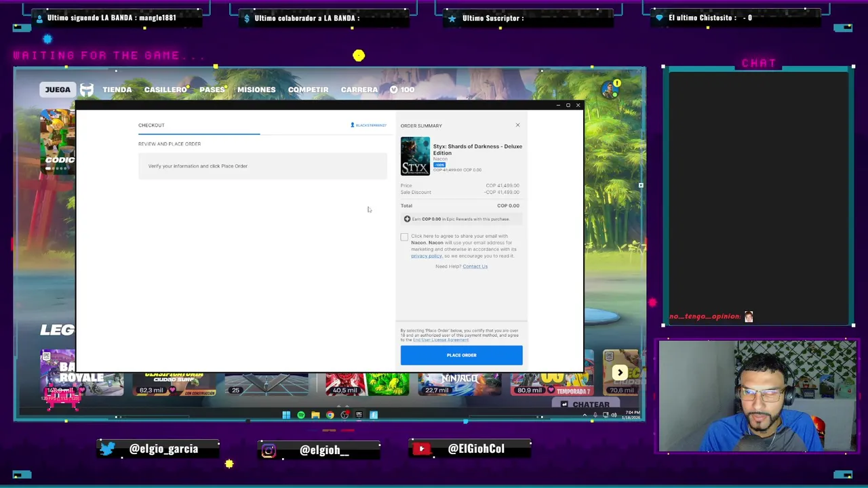
Task: Click the Epic Rewards plus icon
Action: pos(407,219)
